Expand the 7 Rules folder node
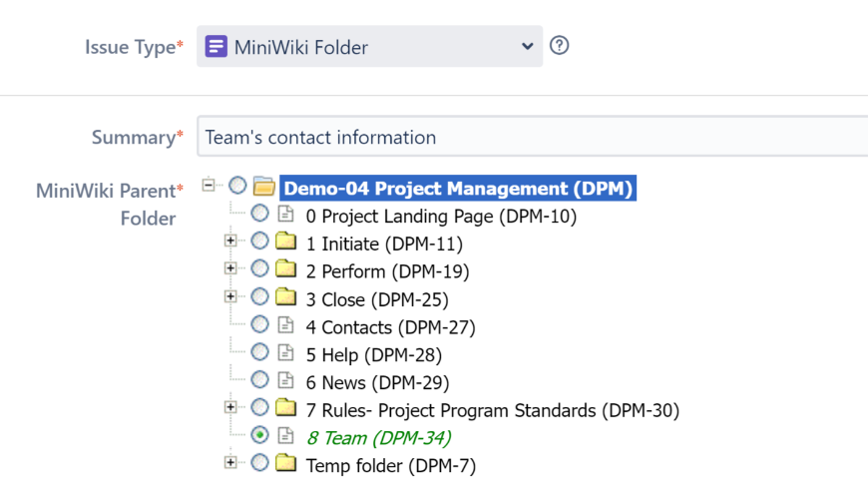868x493 pixels. point(230,407)
